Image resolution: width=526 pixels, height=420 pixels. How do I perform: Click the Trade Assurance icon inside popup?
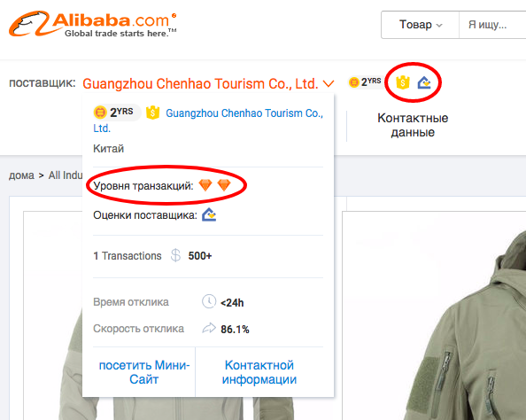click(x=152, y=113)
